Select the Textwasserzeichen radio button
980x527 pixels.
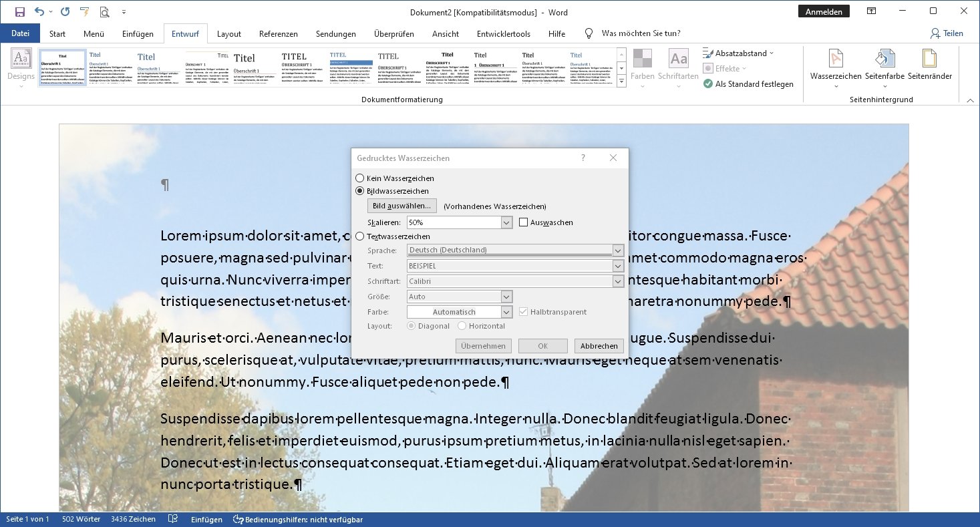coord(361,236)
